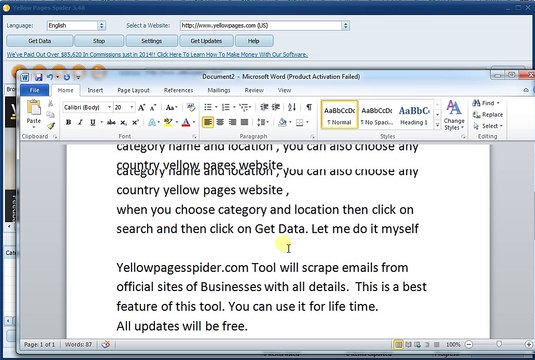Switch to the Page Layout tab

click(x=133, y=90)
